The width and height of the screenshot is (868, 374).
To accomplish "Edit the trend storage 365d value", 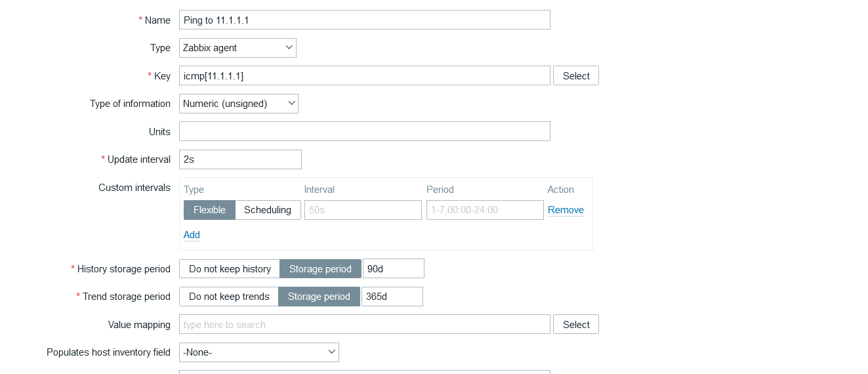I will point(392,297).
